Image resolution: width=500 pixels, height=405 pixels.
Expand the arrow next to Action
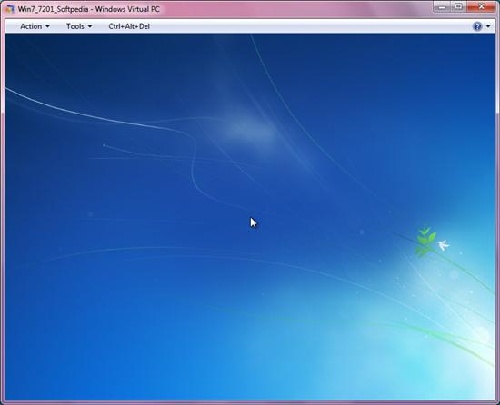[x=47, y=26]
